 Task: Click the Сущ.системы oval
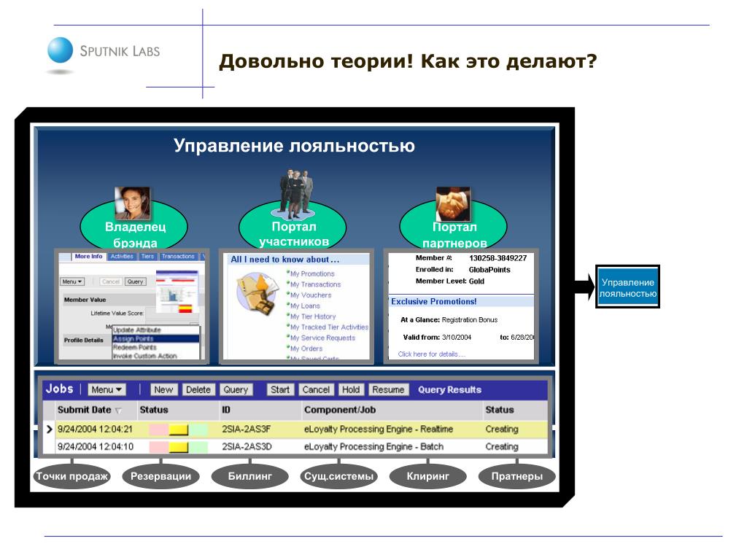[338, 476]
